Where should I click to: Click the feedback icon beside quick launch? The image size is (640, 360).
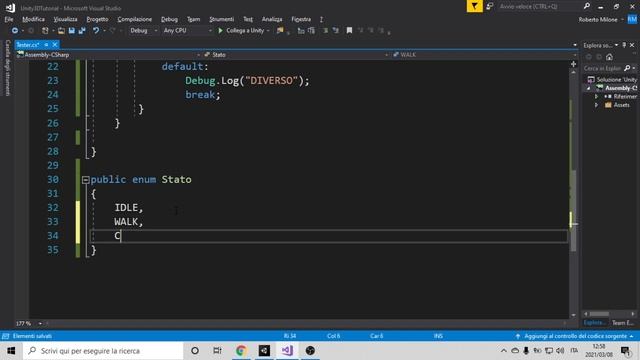coord(490,6)
